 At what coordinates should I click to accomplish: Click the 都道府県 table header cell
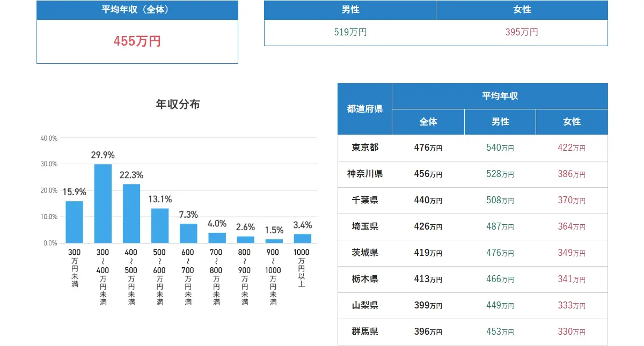click(364, 108)
